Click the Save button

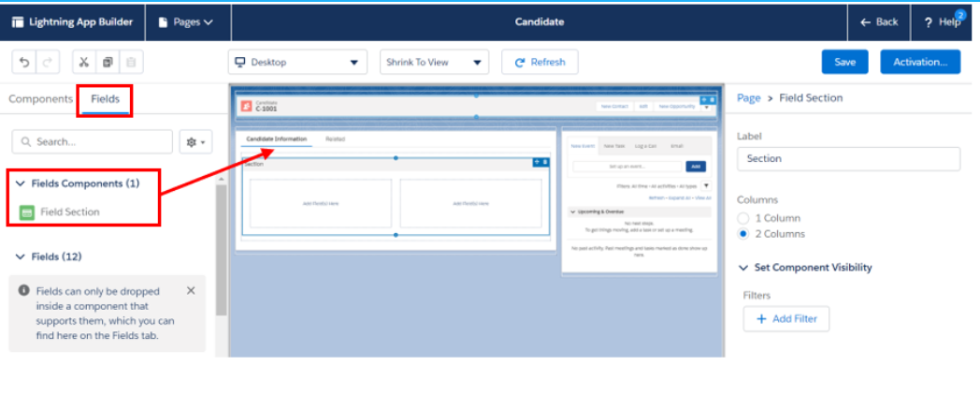point(844,63)
